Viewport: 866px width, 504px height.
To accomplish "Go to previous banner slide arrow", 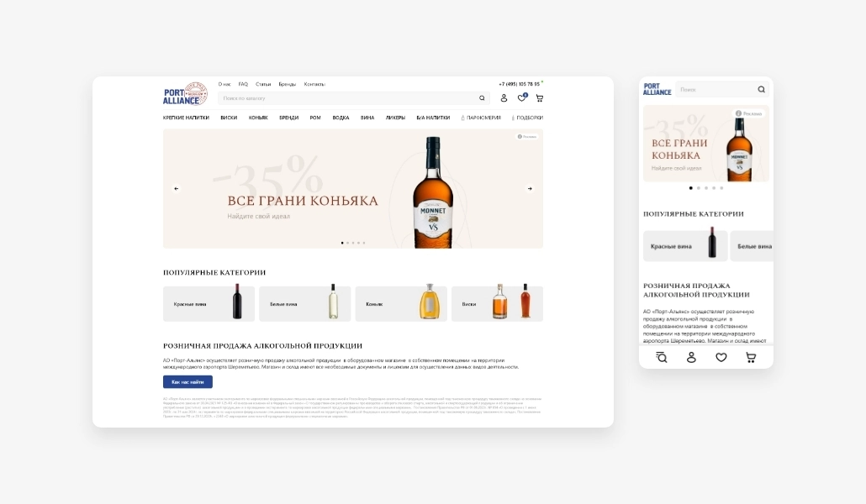I will (x=177, y=188).
